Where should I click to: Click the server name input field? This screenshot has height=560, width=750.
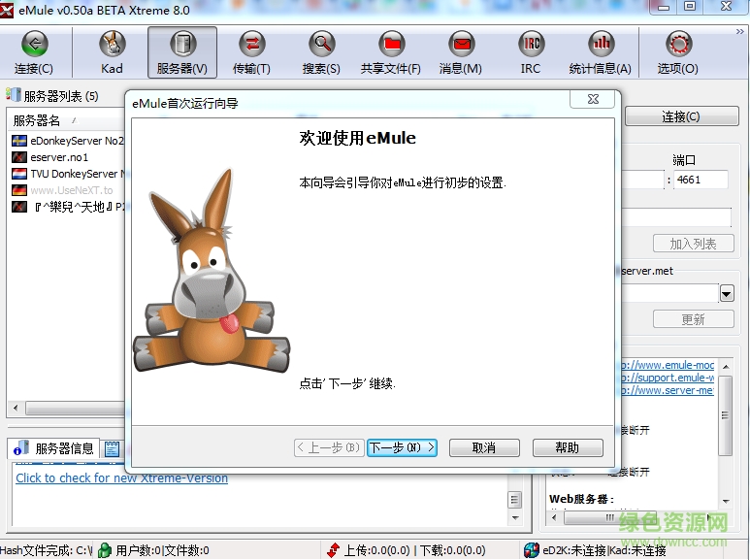[676, 217]
